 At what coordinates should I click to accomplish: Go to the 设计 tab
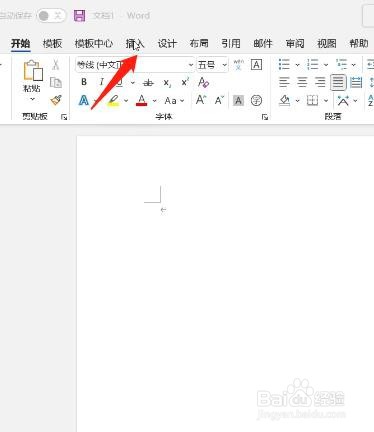coord(167,43)
